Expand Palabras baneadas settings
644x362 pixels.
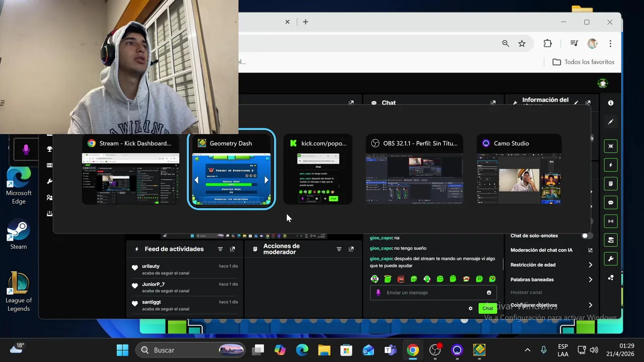point(551,280)
